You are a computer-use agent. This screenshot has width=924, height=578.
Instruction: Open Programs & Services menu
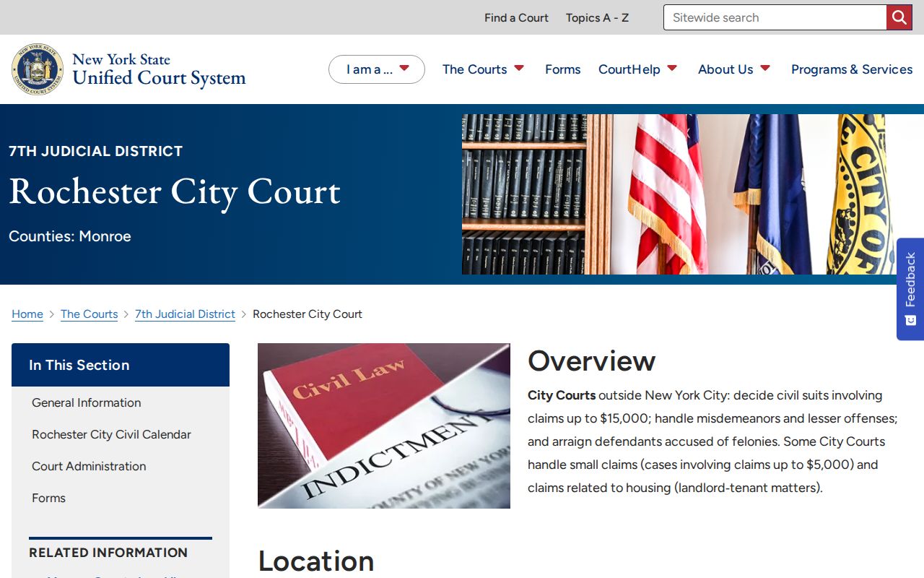(x=852, y=69)
